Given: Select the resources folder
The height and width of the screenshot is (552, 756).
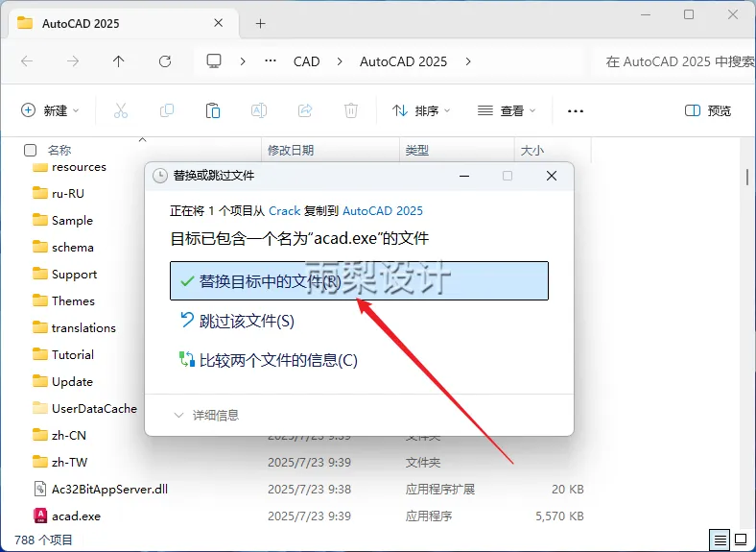Looking at the screenshot, I should (79, 167).
